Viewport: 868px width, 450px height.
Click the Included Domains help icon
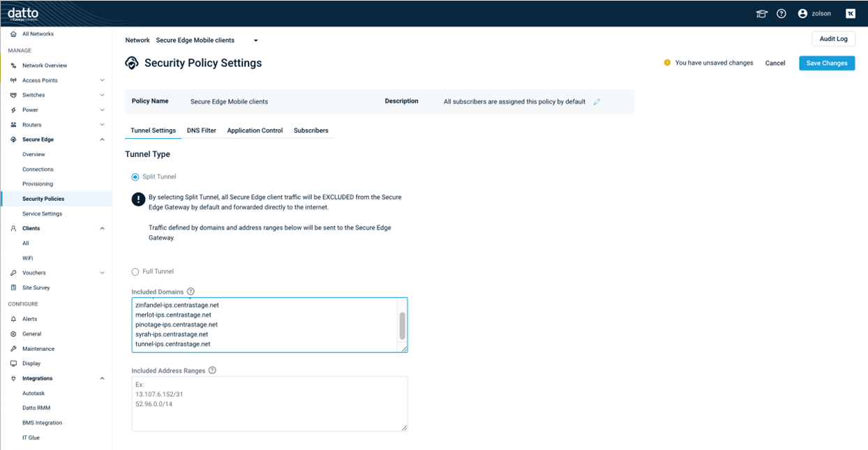click(x=190, y=292)
